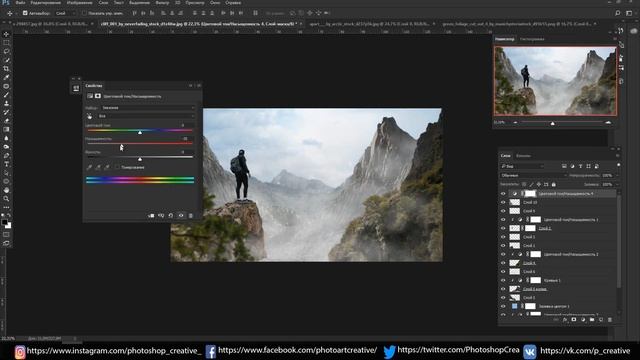Click the Navigator preview thumbnail
Image resolution: width=640 pixels, height=360 pixels.
pyautogui.click(x=555, y=81)
